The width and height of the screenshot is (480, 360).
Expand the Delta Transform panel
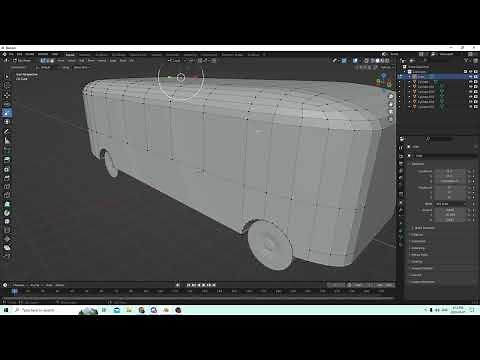tap(424, 228)
